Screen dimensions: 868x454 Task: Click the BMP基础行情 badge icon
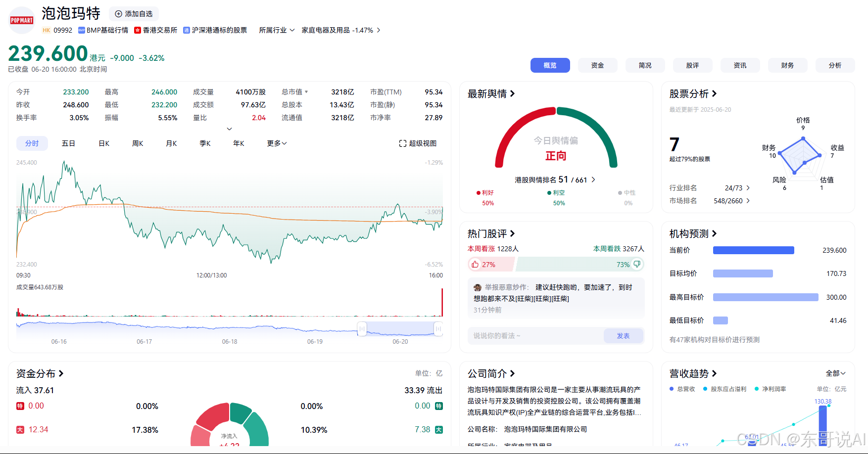pyautogui.click(x=82, y=30)
